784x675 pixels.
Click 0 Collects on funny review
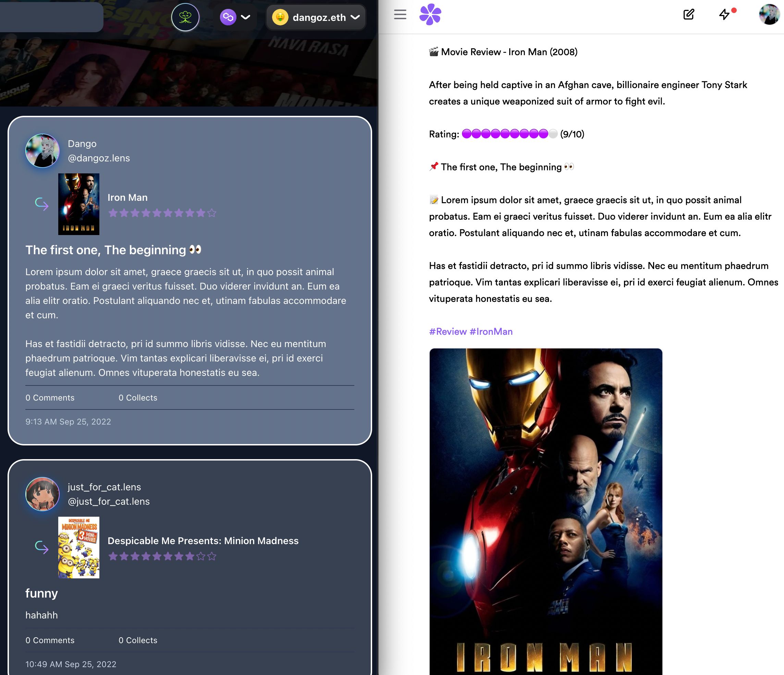coord(138,640)
